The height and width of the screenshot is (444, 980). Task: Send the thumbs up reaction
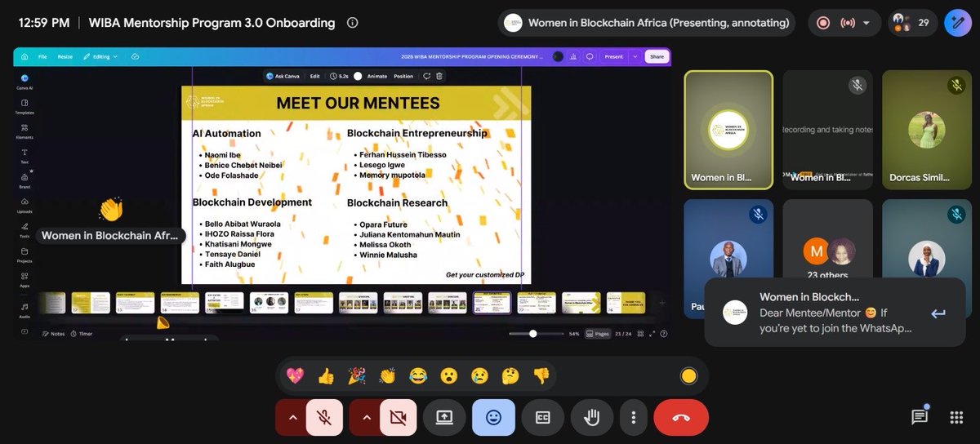point(326,376)
